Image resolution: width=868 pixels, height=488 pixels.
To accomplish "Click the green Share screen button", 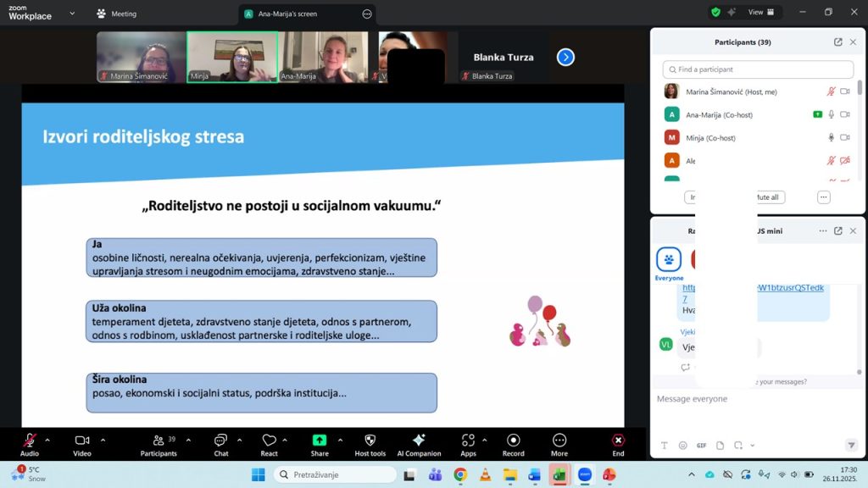I will 320,441.
